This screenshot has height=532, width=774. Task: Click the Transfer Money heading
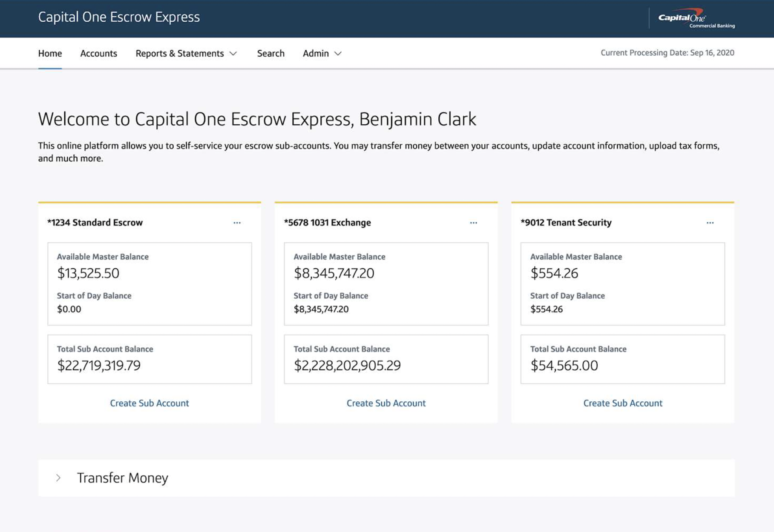(x=123, y=478)
